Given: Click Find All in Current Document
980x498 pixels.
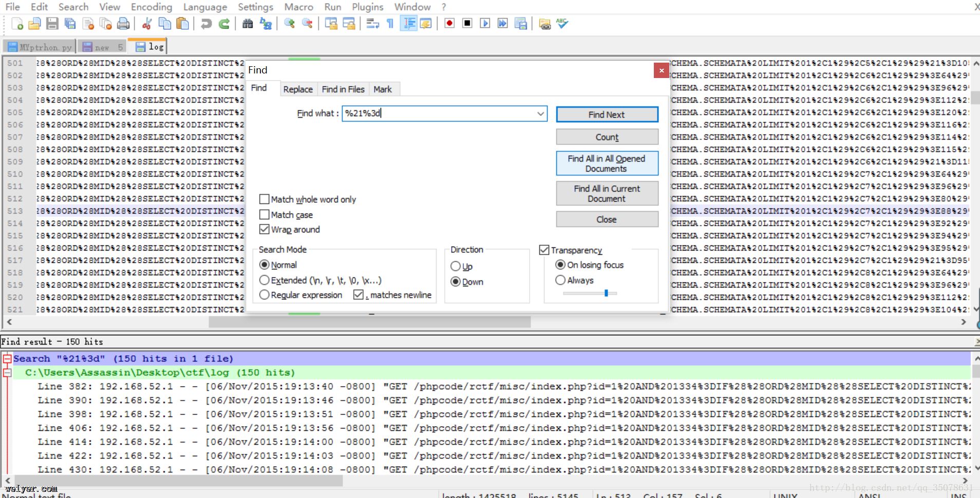Looking at the screenshot, I should pos(607,194).
